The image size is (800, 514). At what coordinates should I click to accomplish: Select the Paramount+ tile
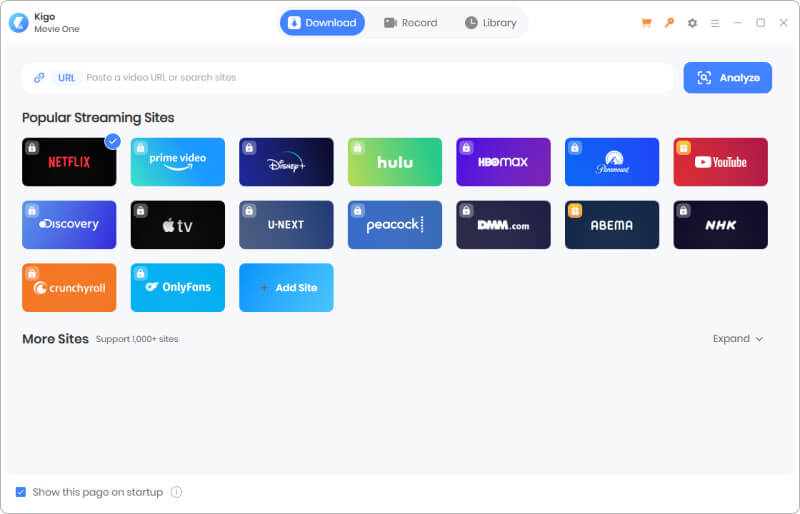click(612, 162)
